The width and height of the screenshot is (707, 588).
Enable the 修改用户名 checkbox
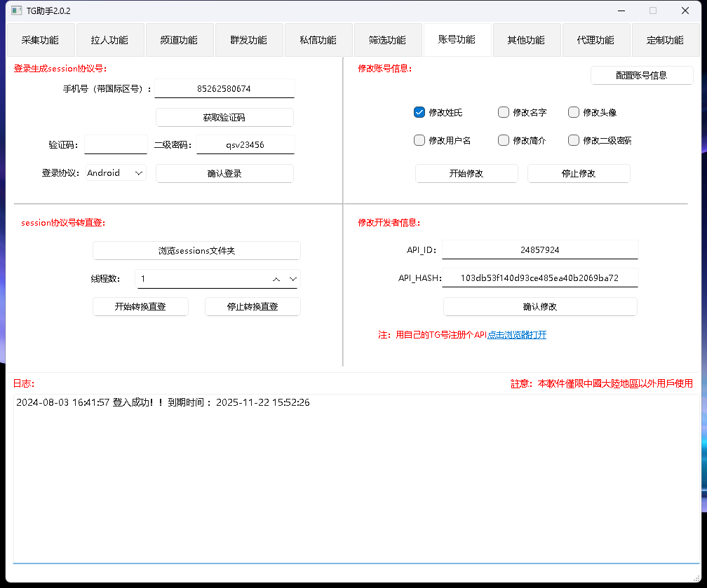tap(419, 140)
